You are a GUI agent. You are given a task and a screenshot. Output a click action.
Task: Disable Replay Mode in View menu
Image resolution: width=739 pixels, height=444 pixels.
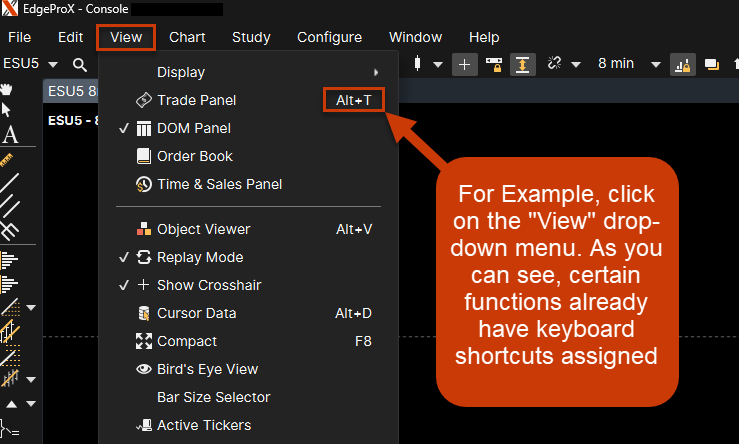[x=199, y=257]
